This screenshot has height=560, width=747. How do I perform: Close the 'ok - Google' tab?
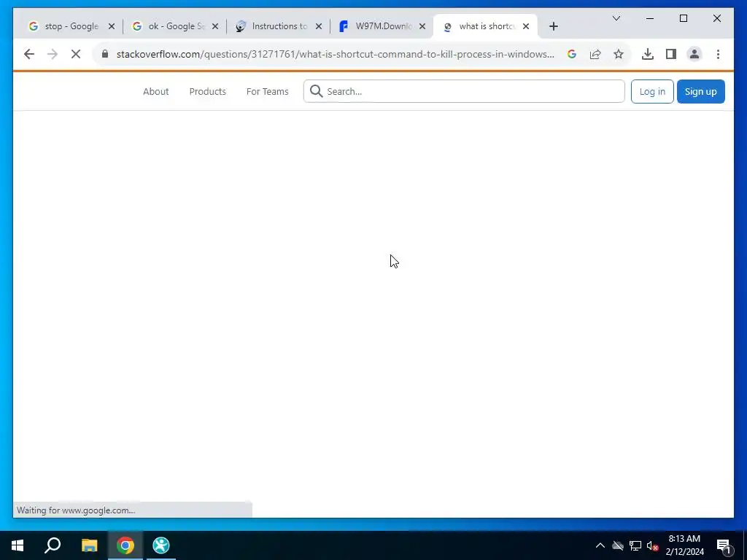[215, 27]
